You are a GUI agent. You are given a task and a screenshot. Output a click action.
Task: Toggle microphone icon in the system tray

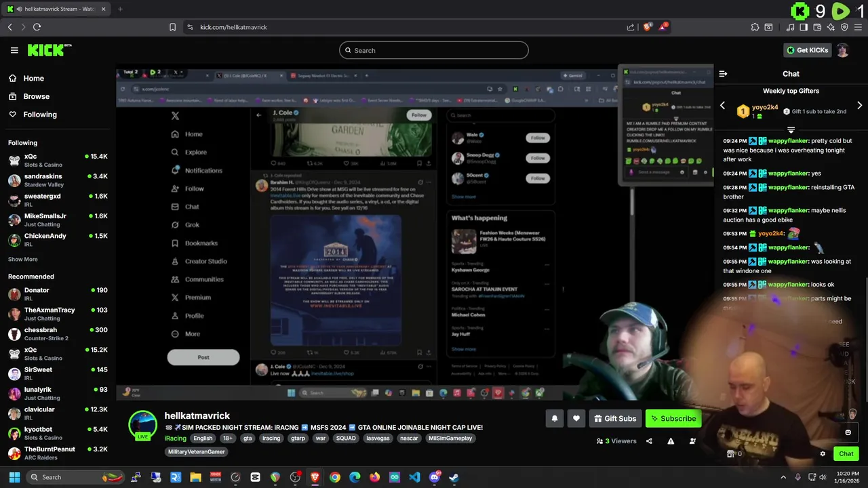point(797,477)
